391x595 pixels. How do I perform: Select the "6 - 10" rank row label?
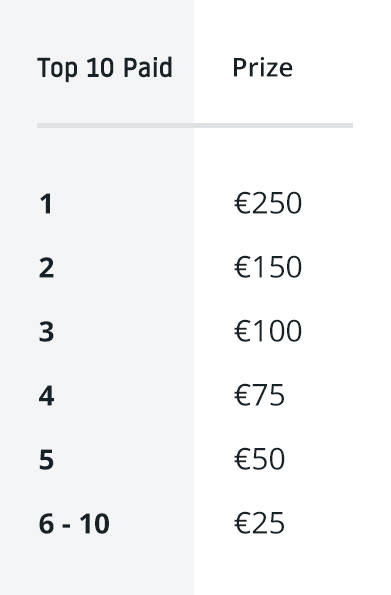(x=74, y=524)
